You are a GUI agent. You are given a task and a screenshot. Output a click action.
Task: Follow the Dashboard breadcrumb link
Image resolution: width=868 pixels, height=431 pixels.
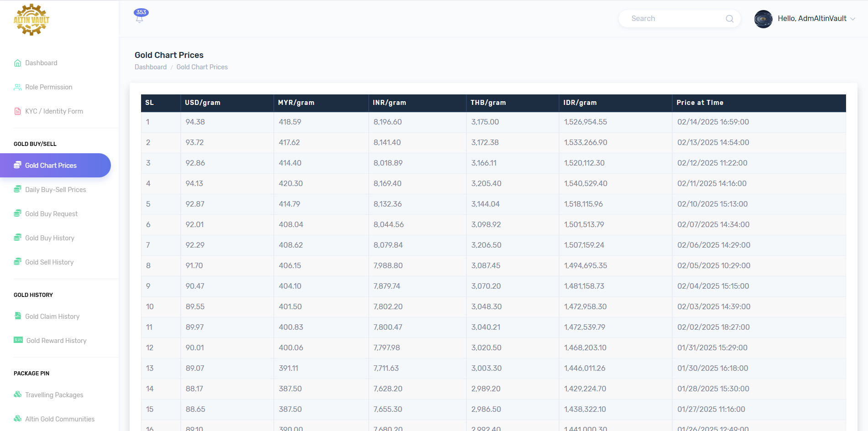point(151,67)
